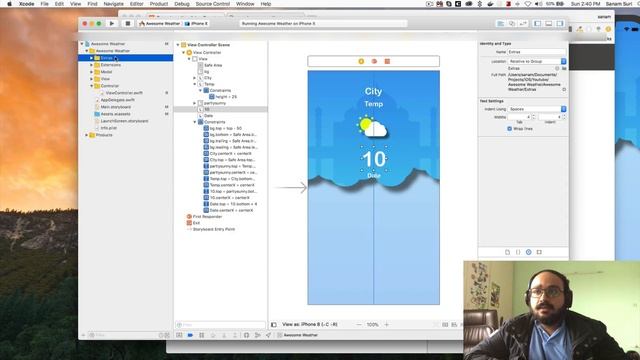This screenshot has width=640, height=360.
Task: Toggle the Wrap lines checkbox
Action: [509, 129]
